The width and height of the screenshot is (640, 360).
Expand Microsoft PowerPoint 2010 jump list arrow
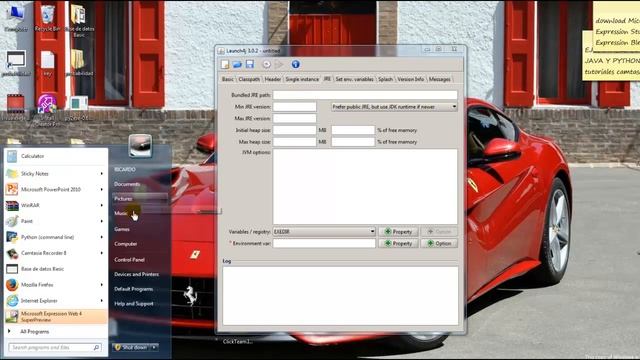(x=102, y=189)
